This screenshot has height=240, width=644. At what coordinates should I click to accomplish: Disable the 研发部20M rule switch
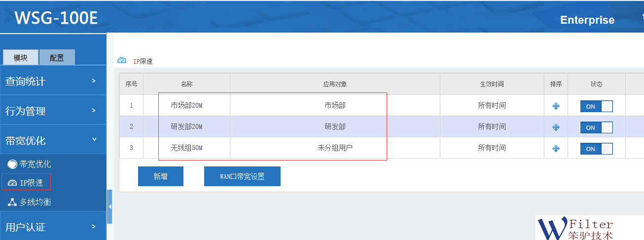coord(596,127)
